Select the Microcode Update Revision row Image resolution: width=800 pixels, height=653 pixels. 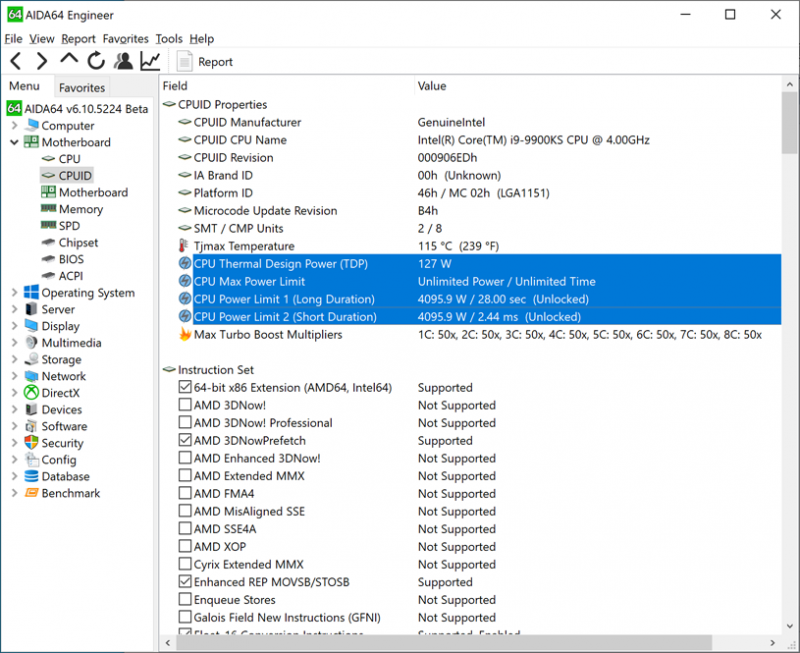click(478, 211)
